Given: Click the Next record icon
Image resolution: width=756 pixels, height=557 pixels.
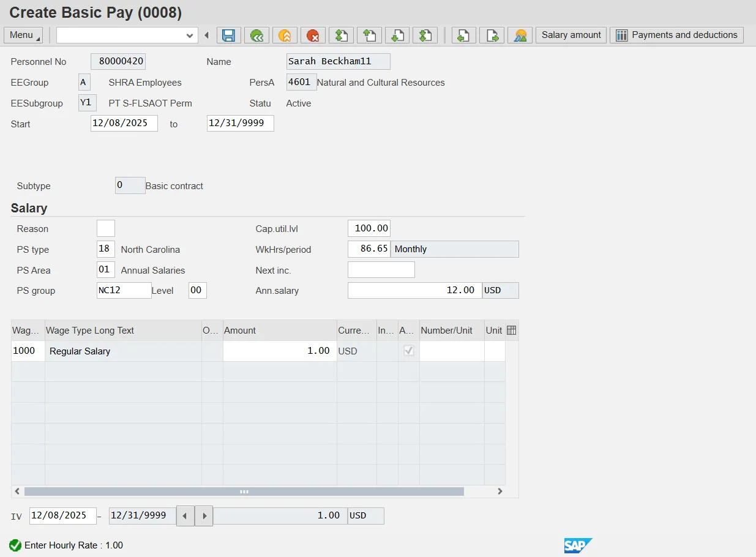Looking at the screenshot, I should point(492,36).
